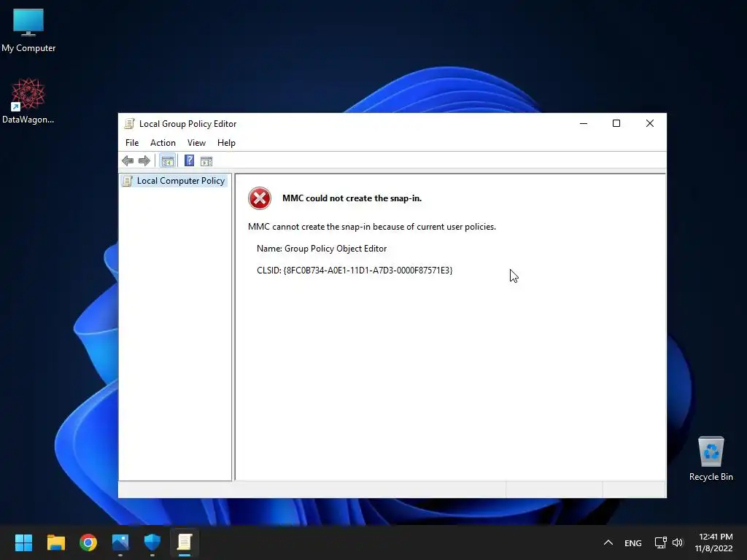
Task: Open the Help menu
Action: point(226,143)
